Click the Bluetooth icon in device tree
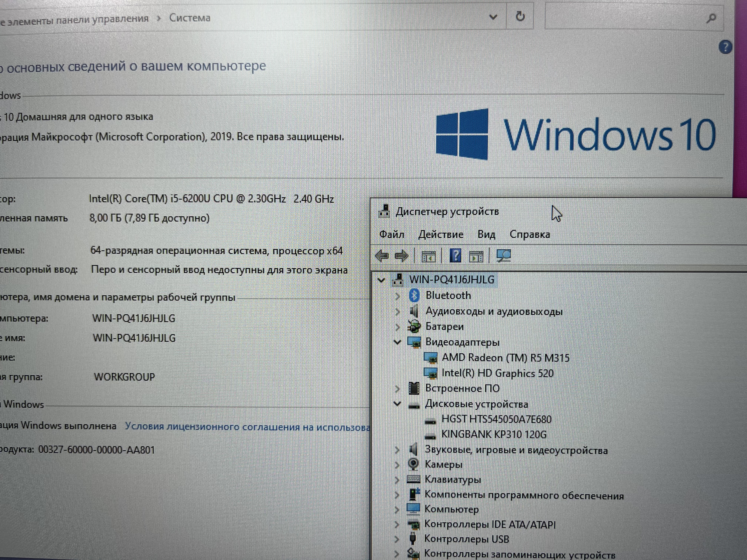 (414, 295)
